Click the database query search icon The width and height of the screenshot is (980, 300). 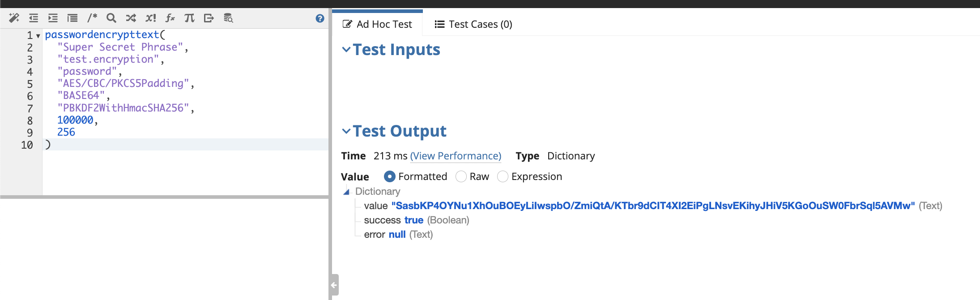click(228, 18)
